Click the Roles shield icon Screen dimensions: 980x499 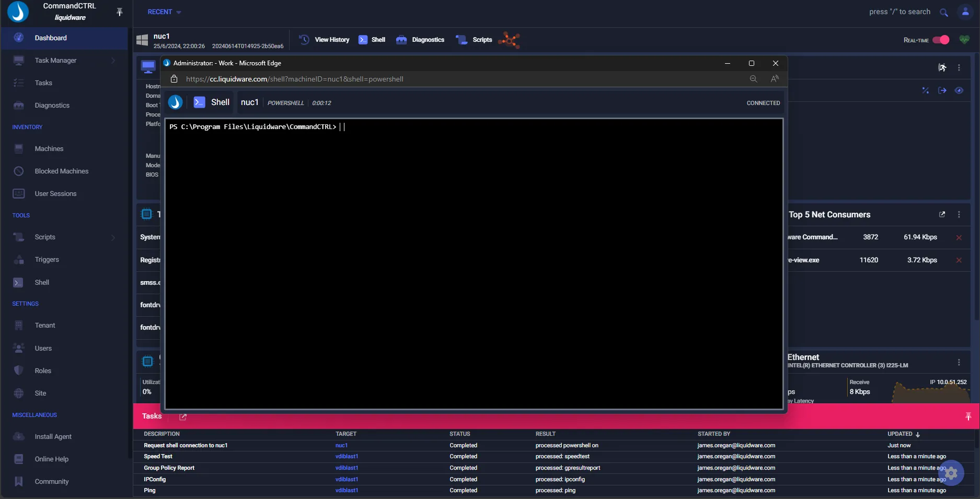[19, 371]
